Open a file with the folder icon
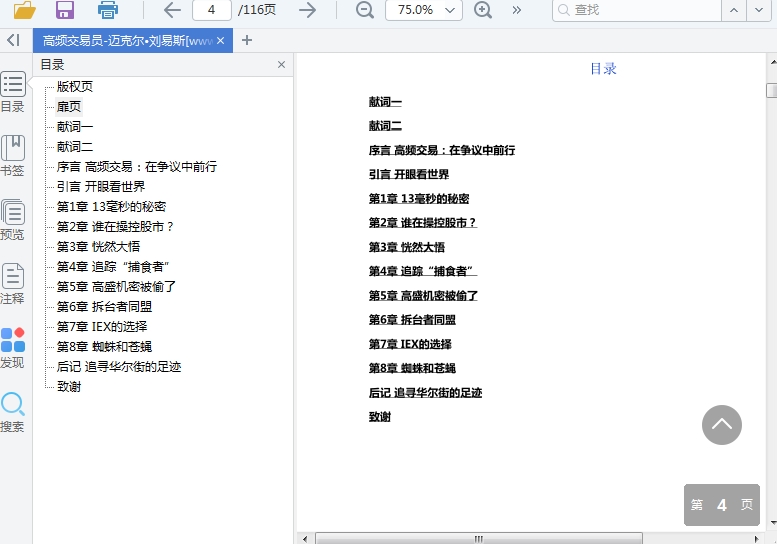Screen dimensions: 777x544 point(25,9)
